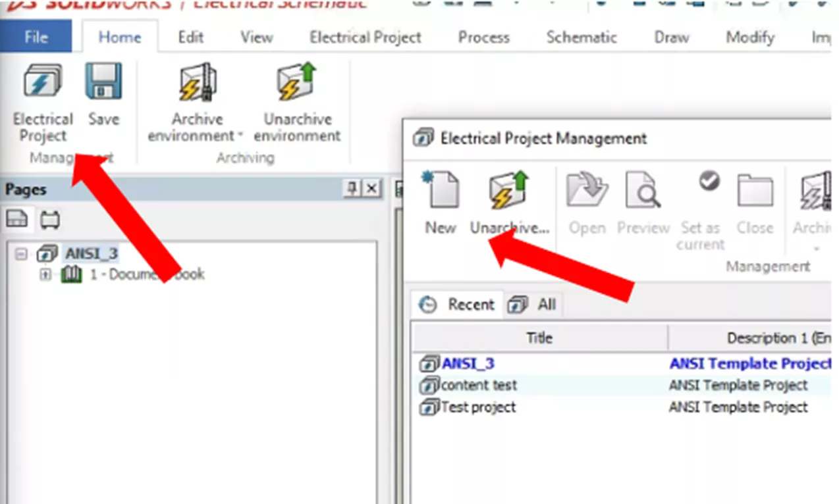Open the Edit ribbon tab
This screenshot has width=839, height=504.
coord(190,37)
